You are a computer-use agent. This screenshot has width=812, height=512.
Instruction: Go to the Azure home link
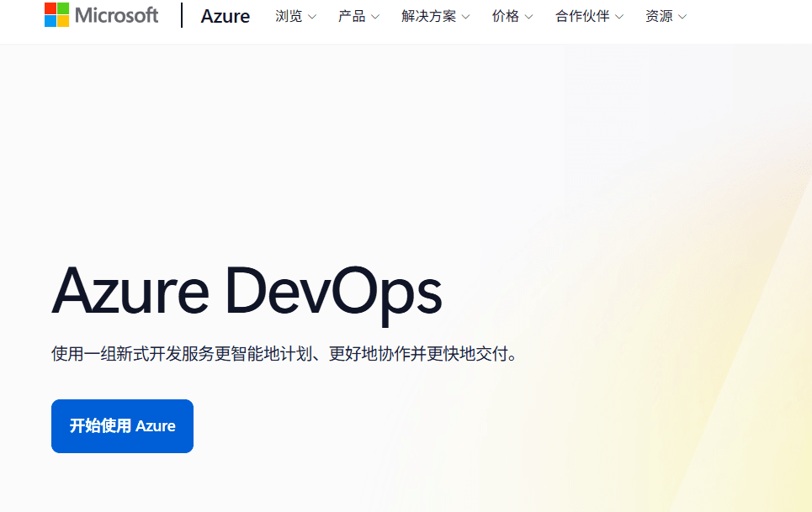(226, 16)
